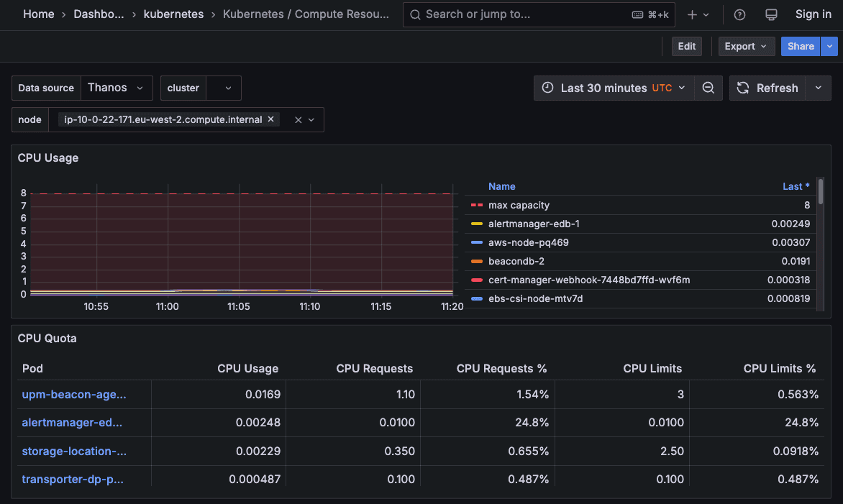Click the plus icon to add new
843x504 pixels.
click(x=692, y=14)
